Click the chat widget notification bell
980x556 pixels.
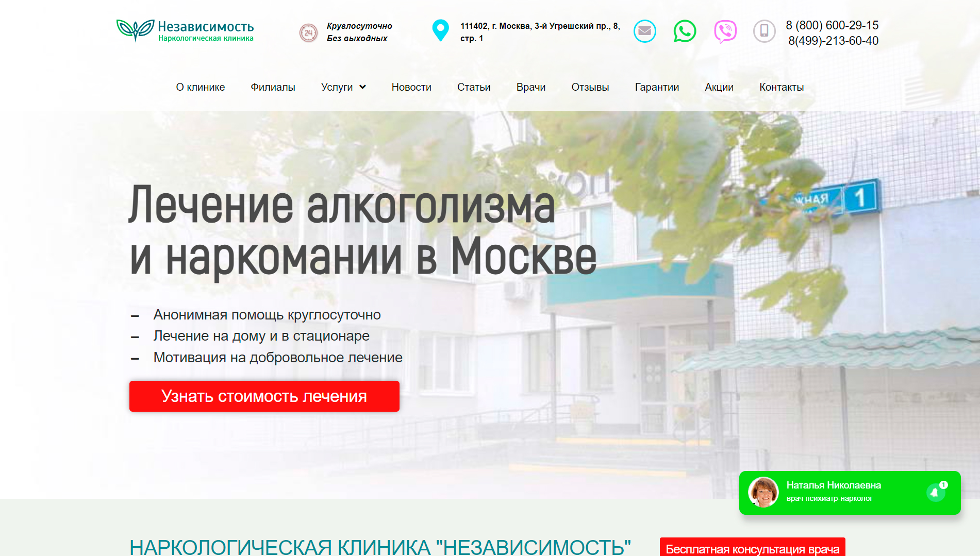(936, 493)
